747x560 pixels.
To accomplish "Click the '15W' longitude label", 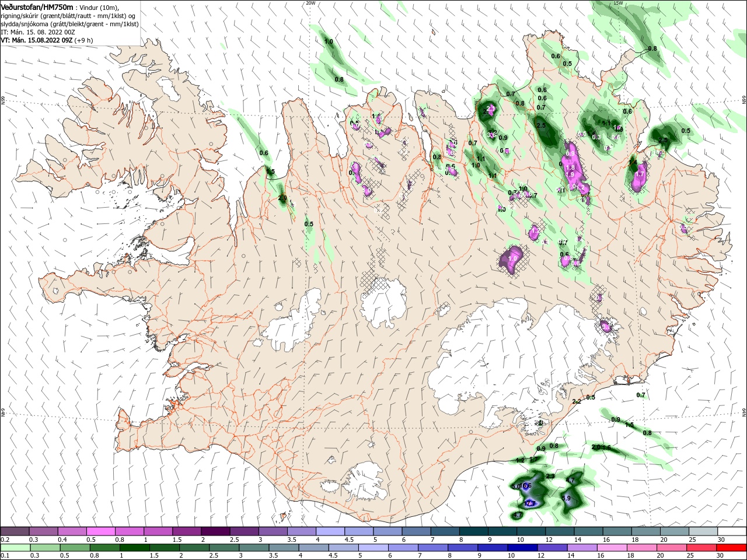I will (x=618, y=3).
